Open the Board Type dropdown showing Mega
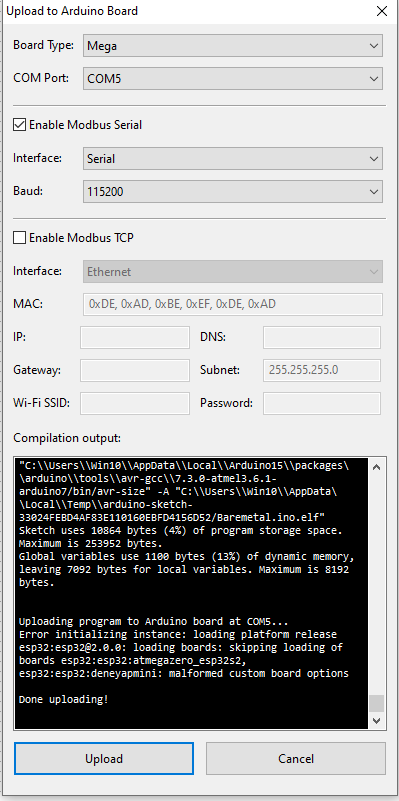The image size is (399, 801). tap(232, 45)
